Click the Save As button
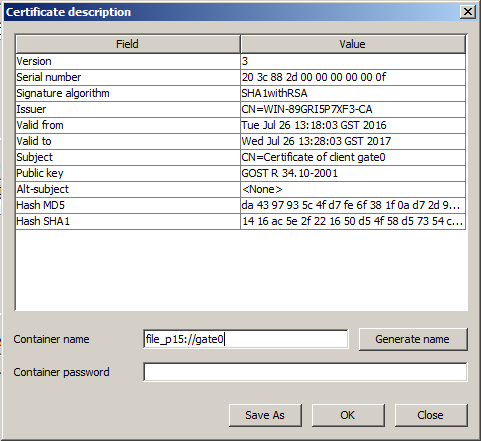This screenshot has height=441, width=481. [x=265, y=415]
